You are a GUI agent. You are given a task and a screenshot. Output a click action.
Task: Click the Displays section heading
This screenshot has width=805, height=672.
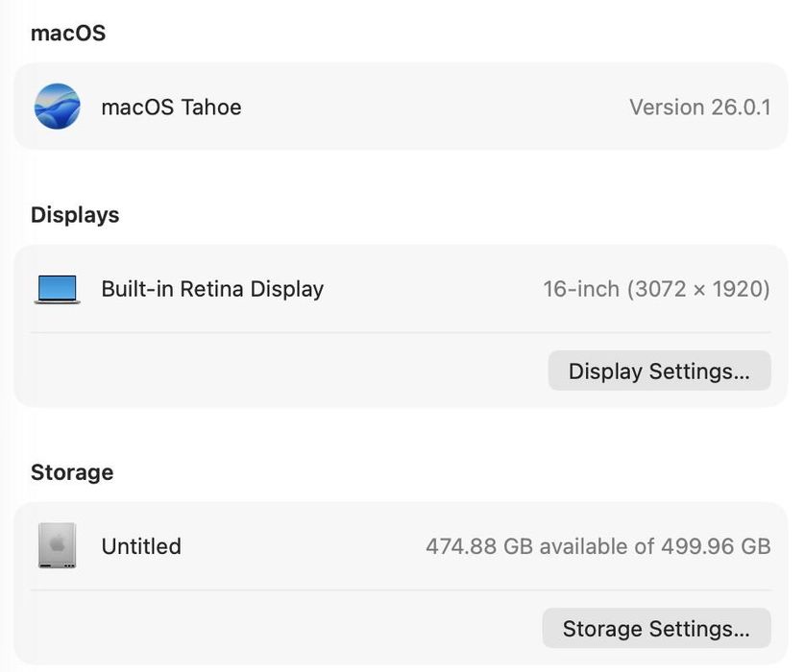tap(75, 215)
